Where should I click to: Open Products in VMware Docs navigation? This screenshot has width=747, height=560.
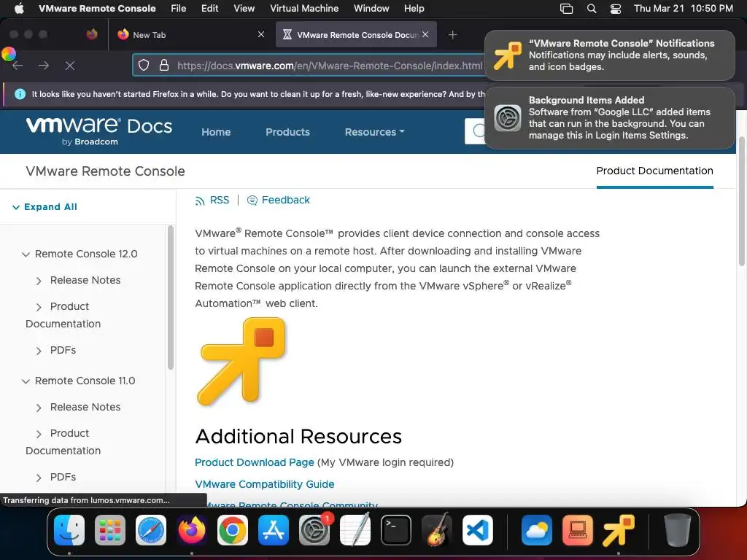click(287, 132)
